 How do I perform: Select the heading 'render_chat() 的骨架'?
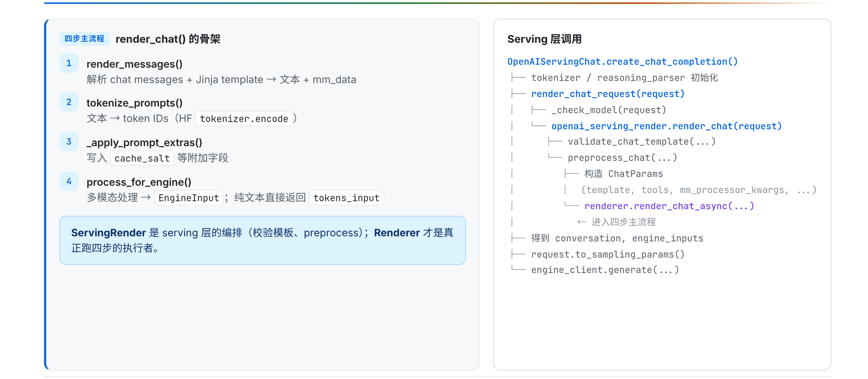coord(168,39)
